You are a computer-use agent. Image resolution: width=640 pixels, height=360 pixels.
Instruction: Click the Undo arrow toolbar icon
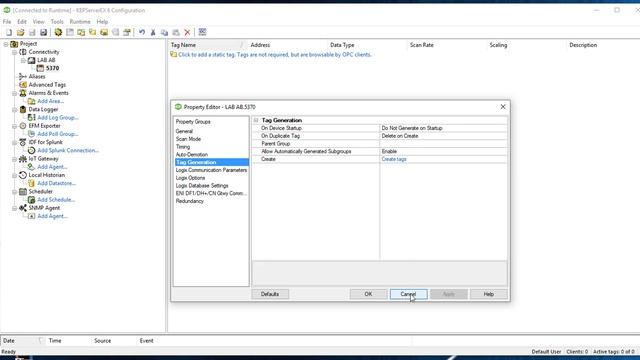click(x=142, y=32)
